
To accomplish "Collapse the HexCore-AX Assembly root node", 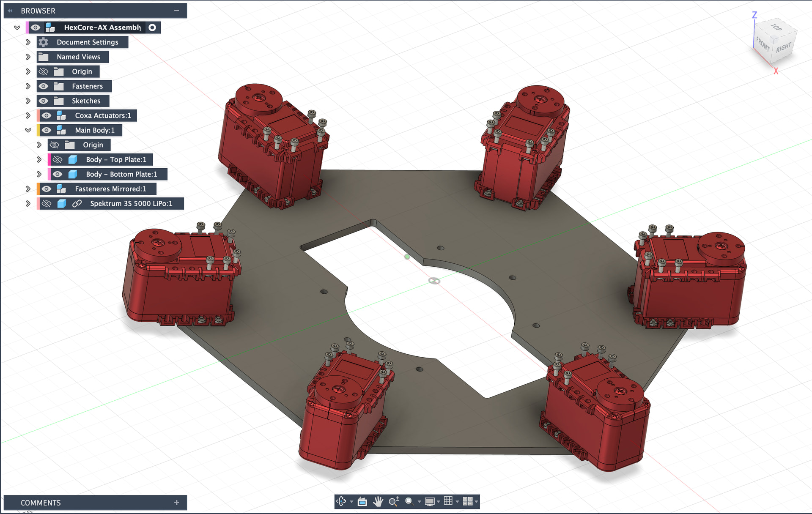I will coord(17,27).
